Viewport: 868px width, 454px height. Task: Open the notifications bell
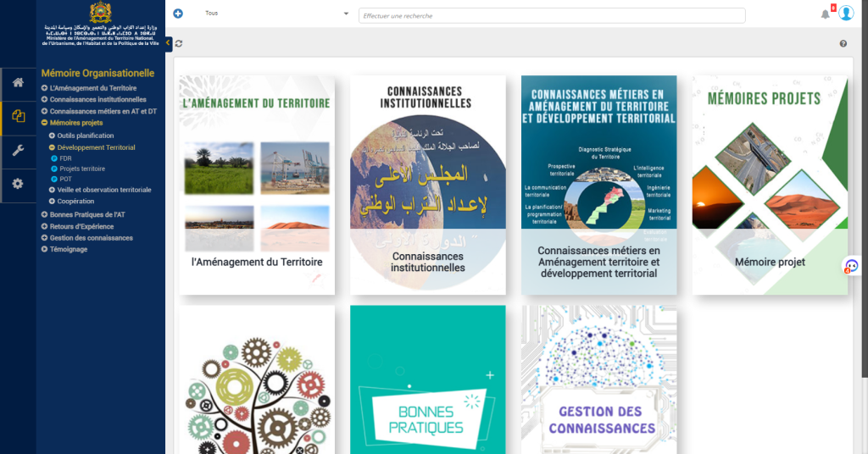825,14
